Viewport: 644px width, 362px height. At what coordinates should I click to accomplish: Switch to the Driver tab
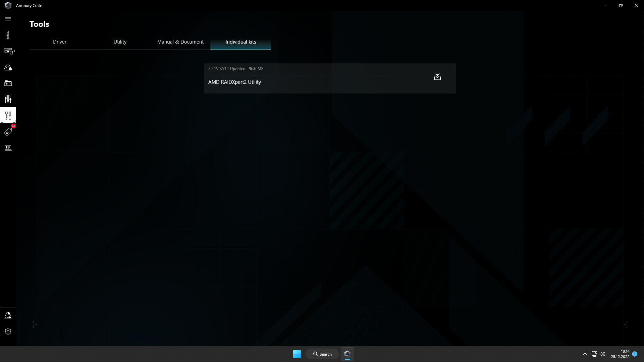coord(60,42)
